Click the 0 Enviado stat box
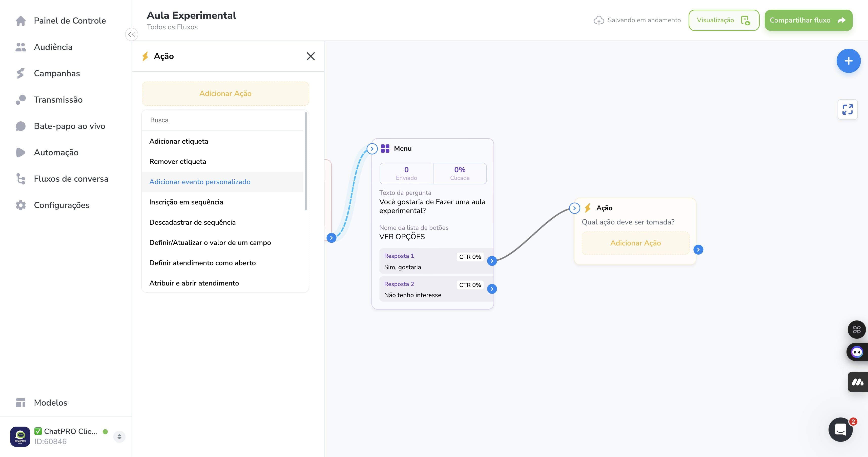868x457 pixels. point(406,173)
